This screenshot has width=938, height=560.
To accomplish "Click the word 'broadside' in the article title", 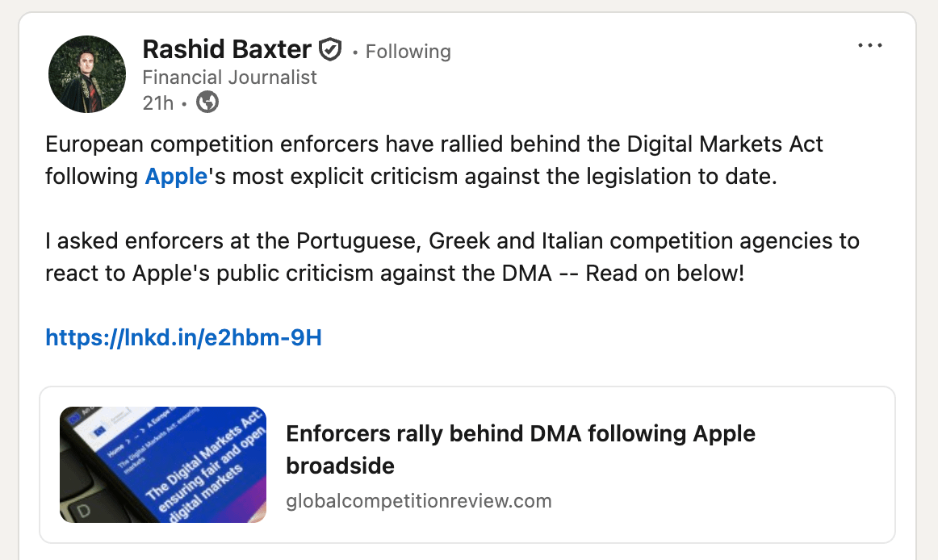I will [340, 466].
